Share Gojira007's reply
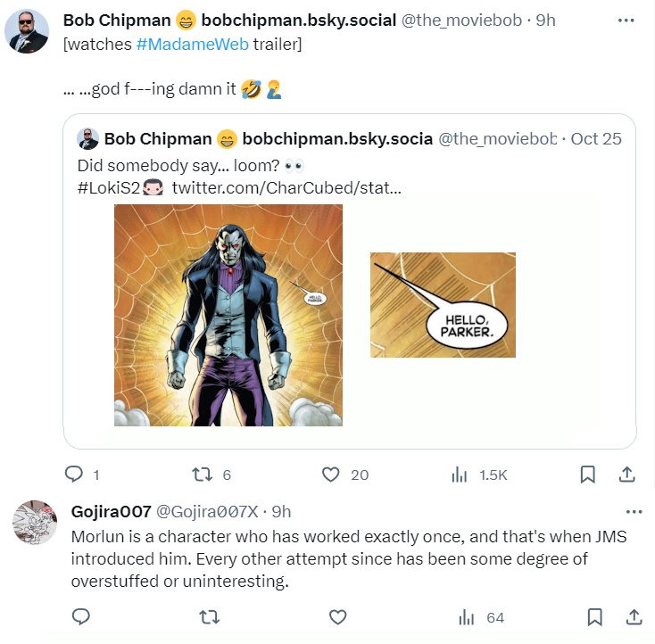655x644 pixels. pyautogui.click(x=634, y=616)
